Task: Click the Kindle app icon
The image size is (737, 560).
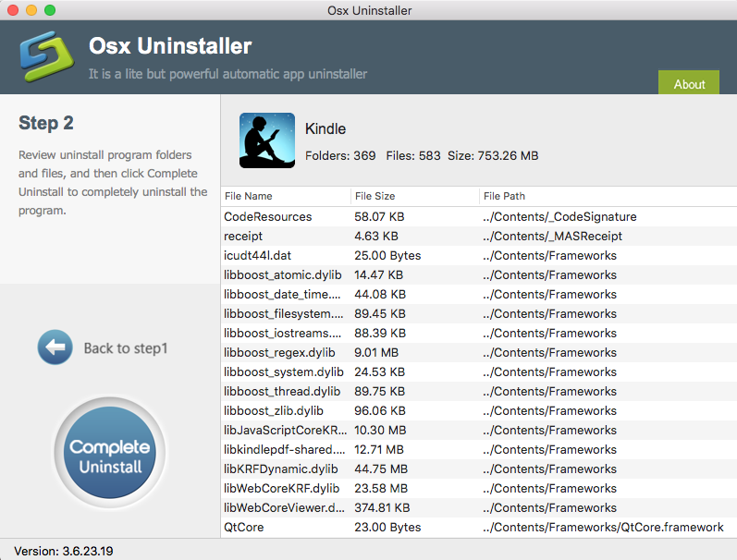Action: point(266,140)
